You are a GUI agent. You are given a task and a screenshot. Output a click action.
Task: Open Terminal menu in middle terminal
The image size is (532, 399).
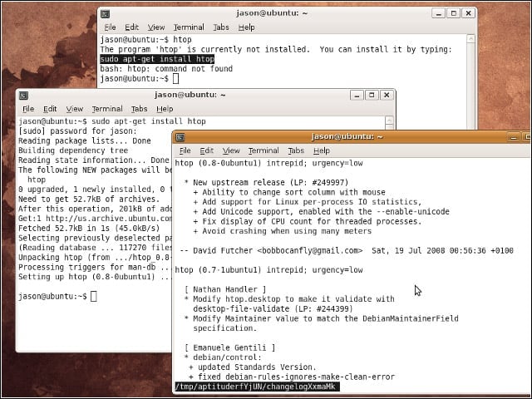click(x=107, y=109)
